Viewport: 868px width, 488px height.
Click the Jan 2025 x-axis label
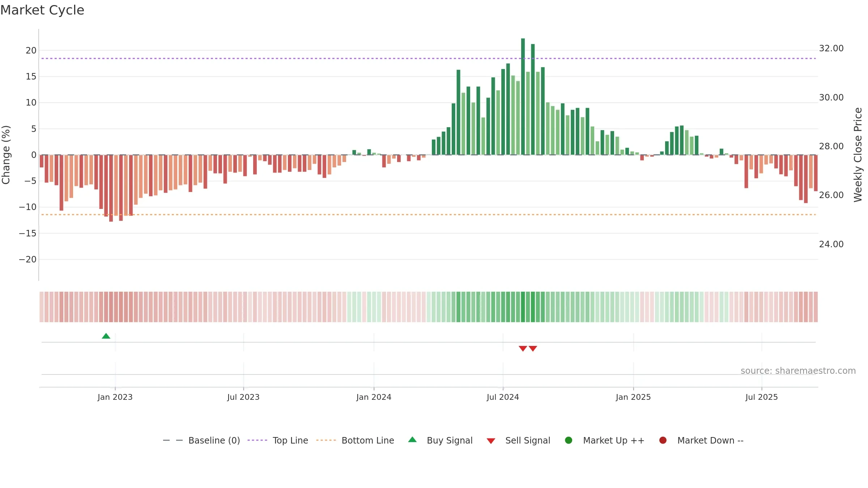633,397
